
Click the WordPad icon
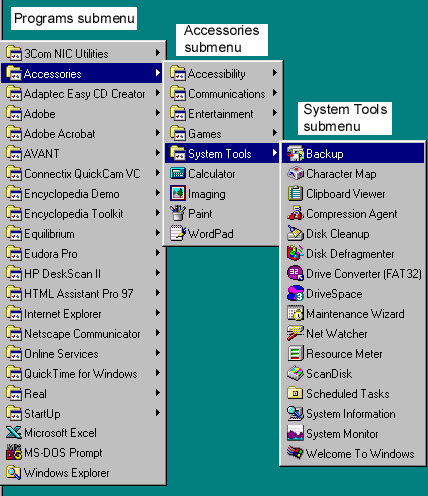pos(178,233)
